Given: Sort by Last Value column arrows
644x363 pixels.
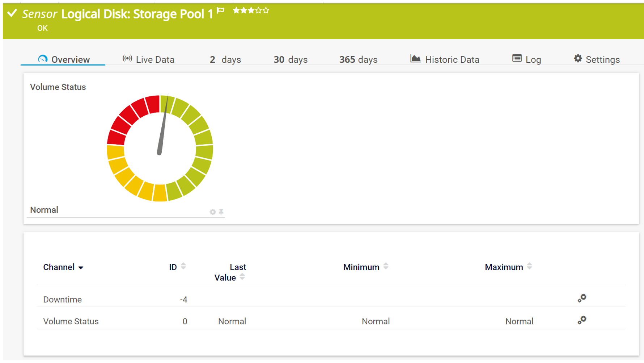Looking at the screenshot, I should pos(242,277).
